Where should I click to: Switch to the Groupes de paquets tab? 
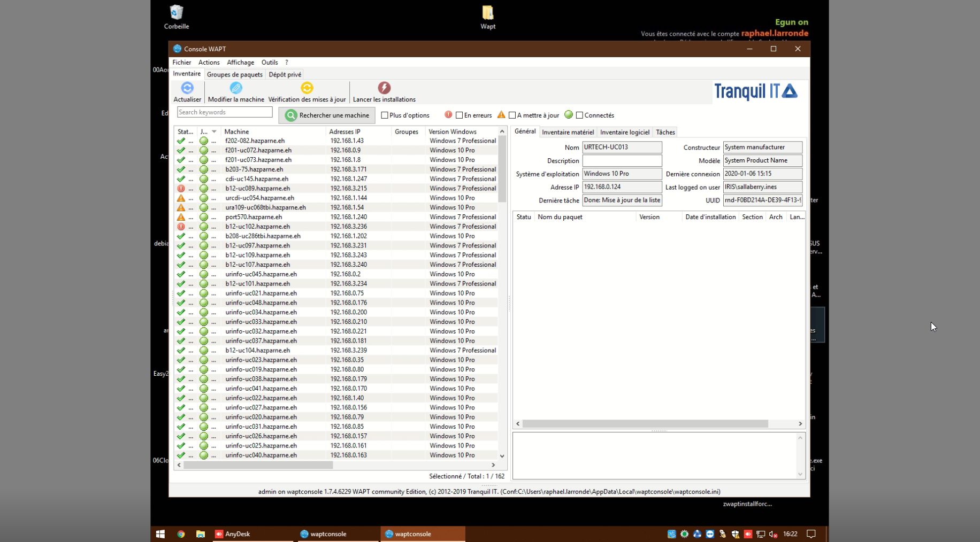[235, 74]
